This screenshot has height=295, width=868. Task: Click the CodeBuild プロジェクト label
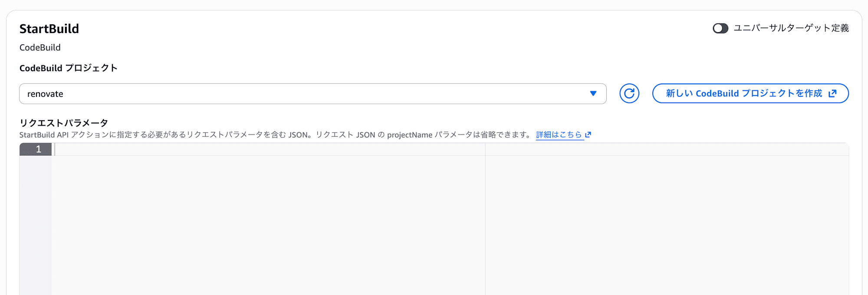point(69,68)
